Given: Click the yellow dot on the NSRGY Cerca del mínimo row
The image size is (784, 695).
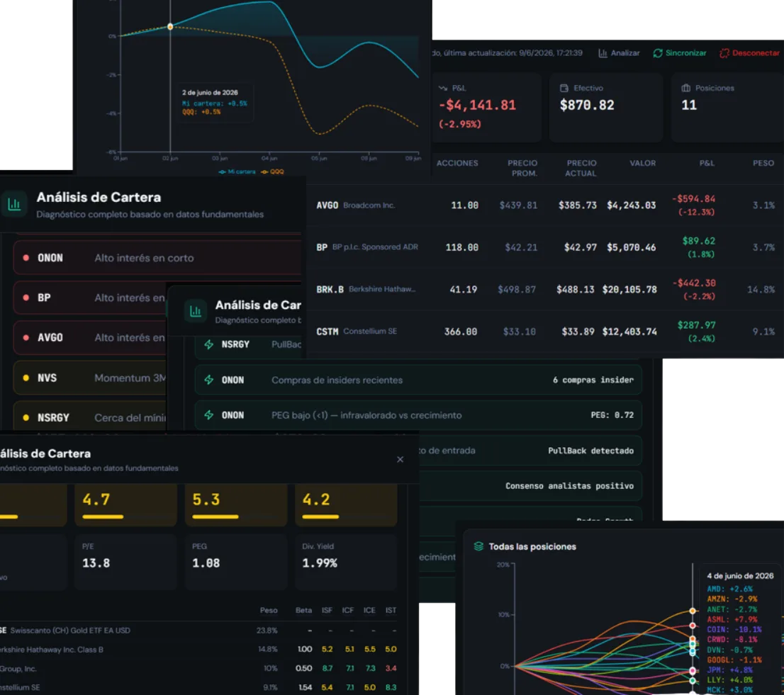Looking at the screenshot, I should [x=26, y=418].
